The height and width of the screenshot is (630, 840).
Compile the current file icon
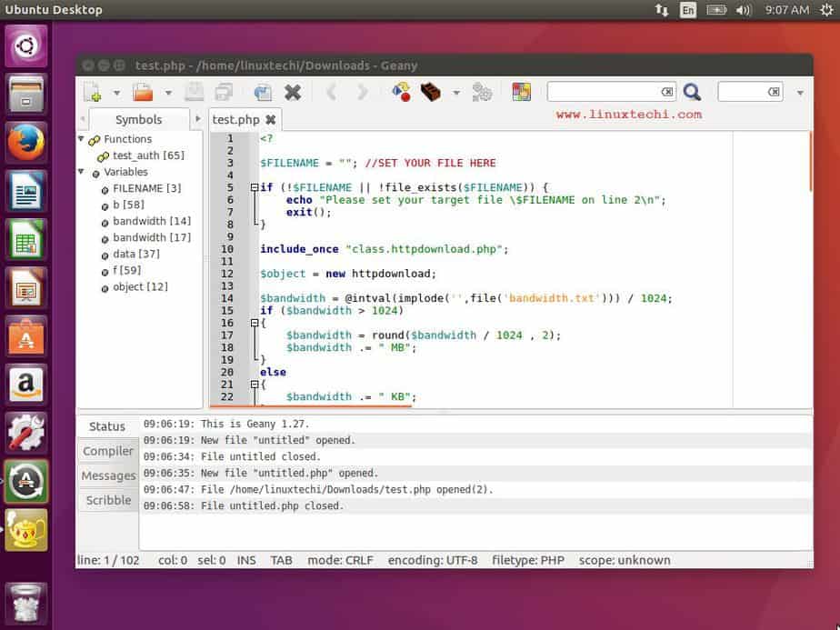401,92
